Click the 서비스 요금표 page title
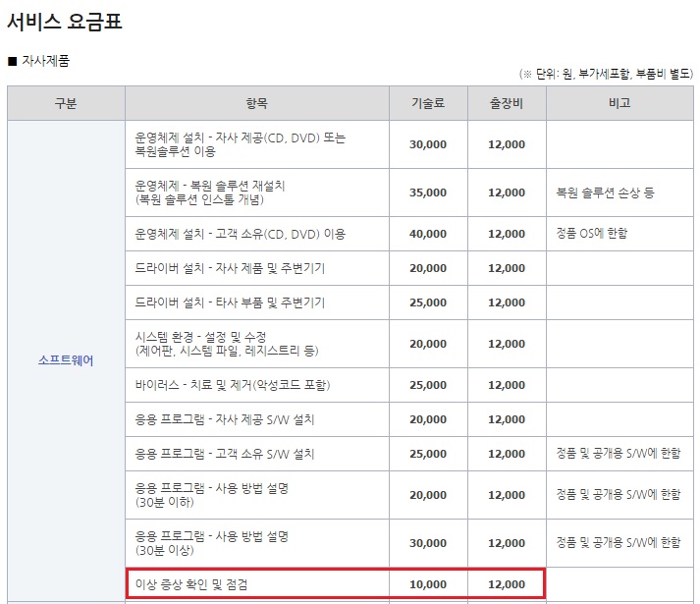The height and width of the screenshot is (604, 700). pyautogui.click(x=65, y=21)
